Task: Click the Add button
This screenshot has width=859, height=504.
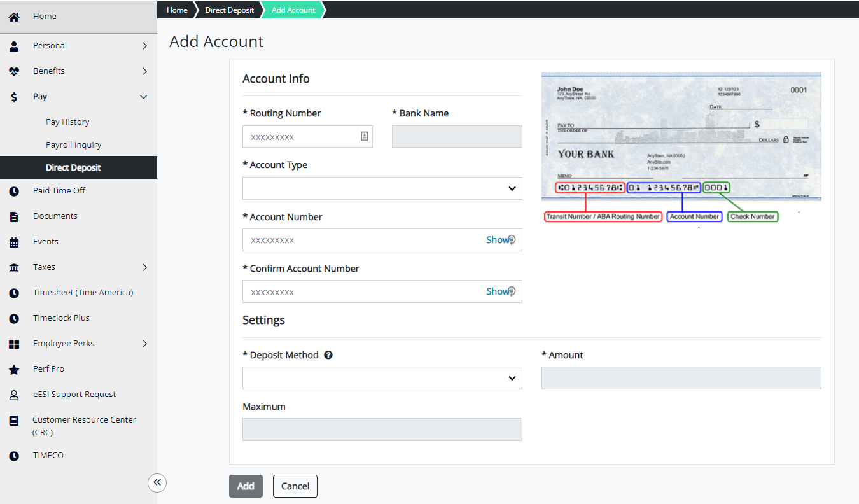Action: 246,486
